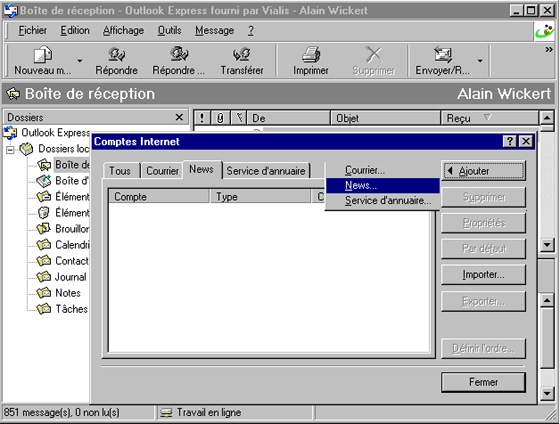The width and height of the screenshot is (560, 424).
Task: Open the Fichier menu
Action: (32, 31)
